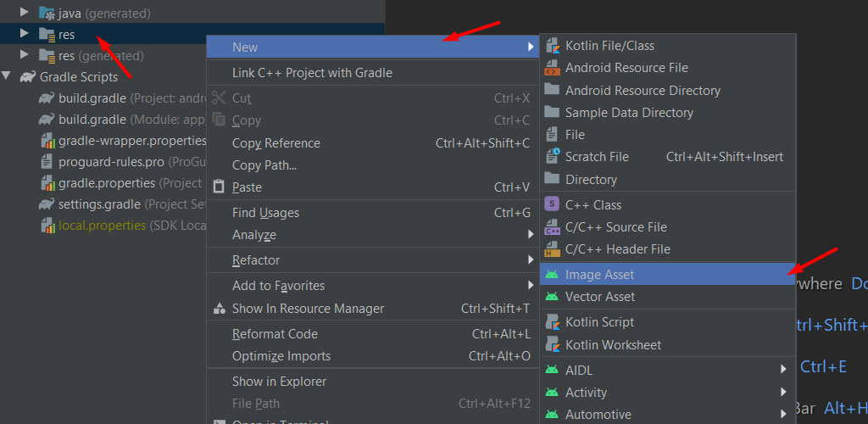Click the Scratch File icon
The height and width of the screenshot is (424, 868).
tap(552, 157)
